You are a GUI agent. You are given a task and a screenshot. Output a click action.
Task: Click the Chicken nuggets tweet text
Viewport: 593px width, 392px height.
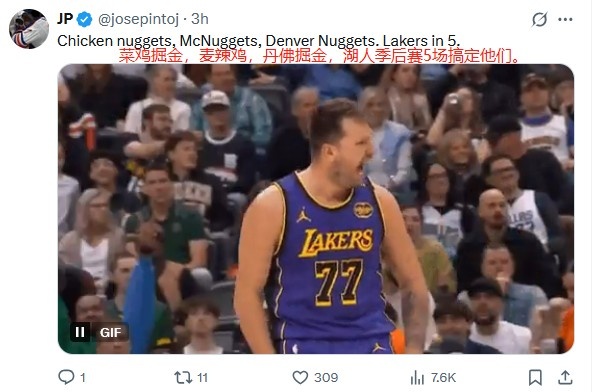[x=258, y=41]
